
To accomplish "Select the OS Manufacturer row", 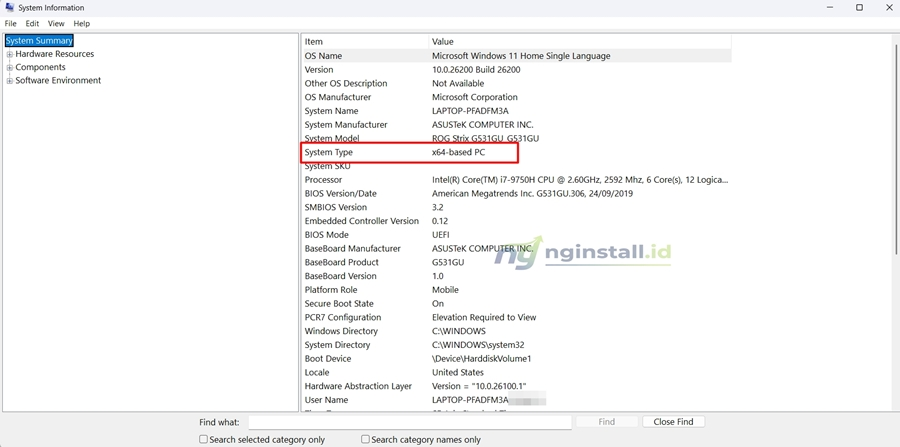I will click(517, 97).
